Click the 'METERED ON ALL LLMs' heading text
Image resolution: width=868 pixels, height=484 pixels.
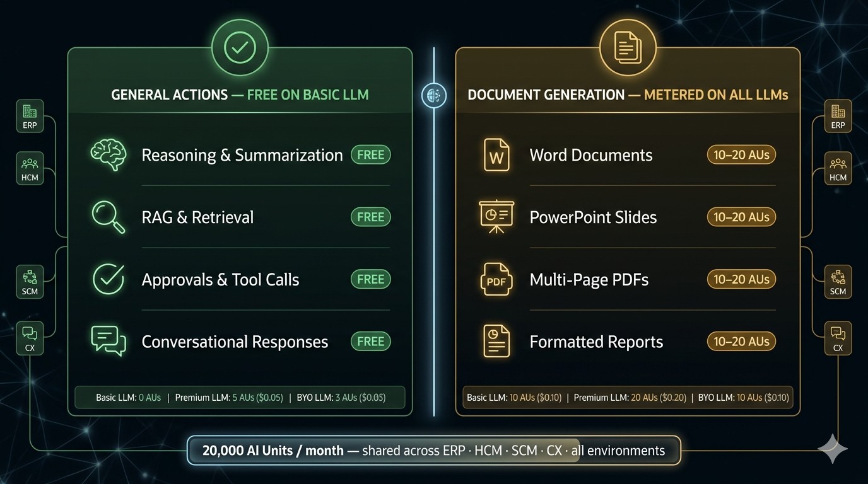717,95
